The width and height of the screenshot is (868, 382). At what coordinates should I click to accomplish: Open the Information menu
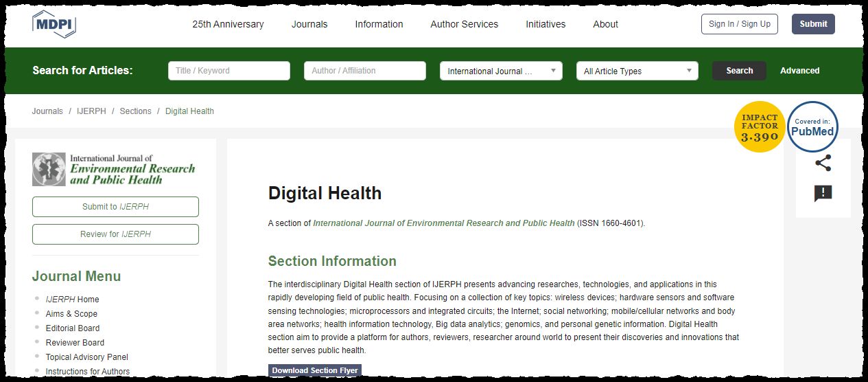coord(379,24)
